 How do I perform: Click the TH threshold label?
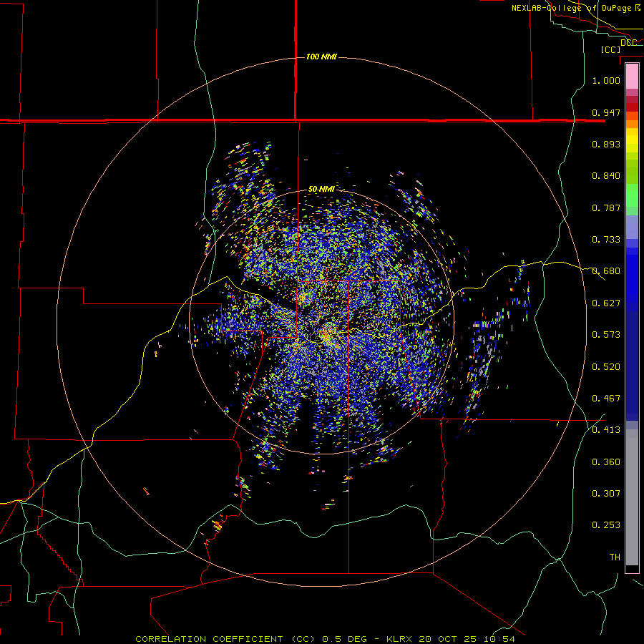point(615,557)
